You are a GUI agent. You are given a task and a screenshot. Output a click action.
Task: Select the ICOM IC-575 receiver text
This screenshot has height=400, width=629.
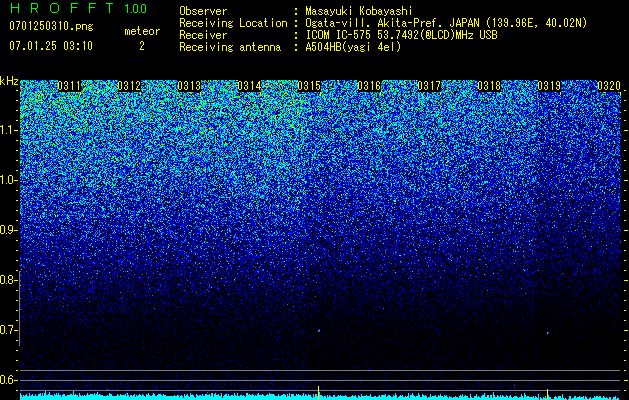[x=402, y=35]
